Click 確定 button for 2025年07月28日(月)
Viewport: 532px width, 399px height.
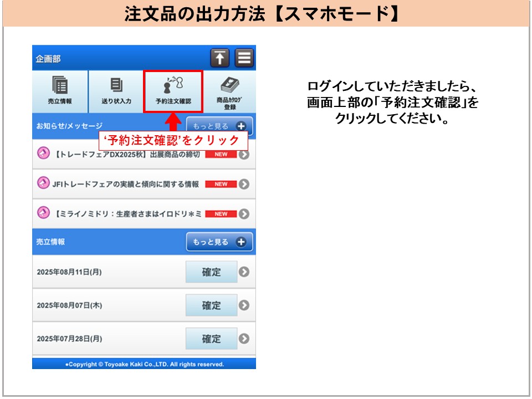coord(211,339)
